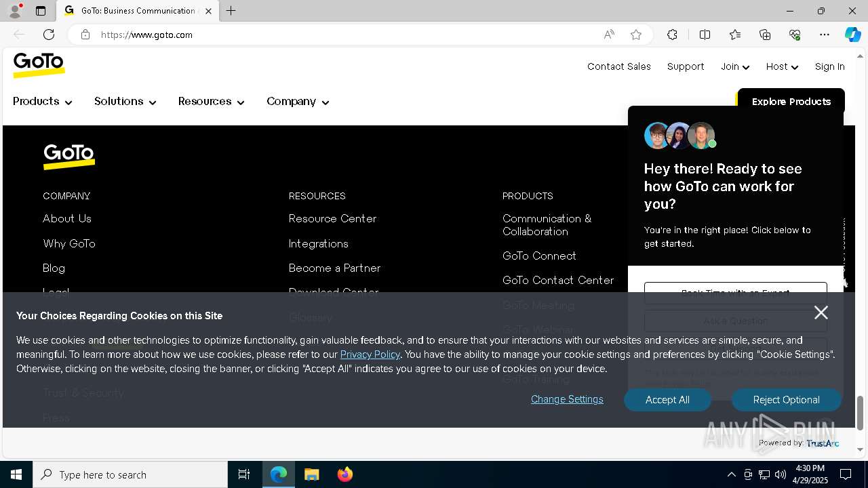Activate the Read aloud icon
Viewport: 868px width, 488px height.
[609, 35]
